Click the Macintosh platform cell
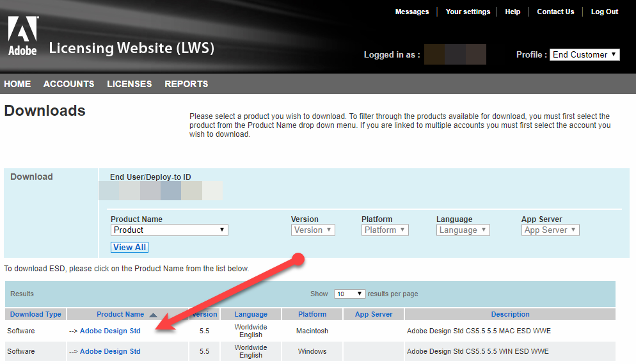 (312, 331)
